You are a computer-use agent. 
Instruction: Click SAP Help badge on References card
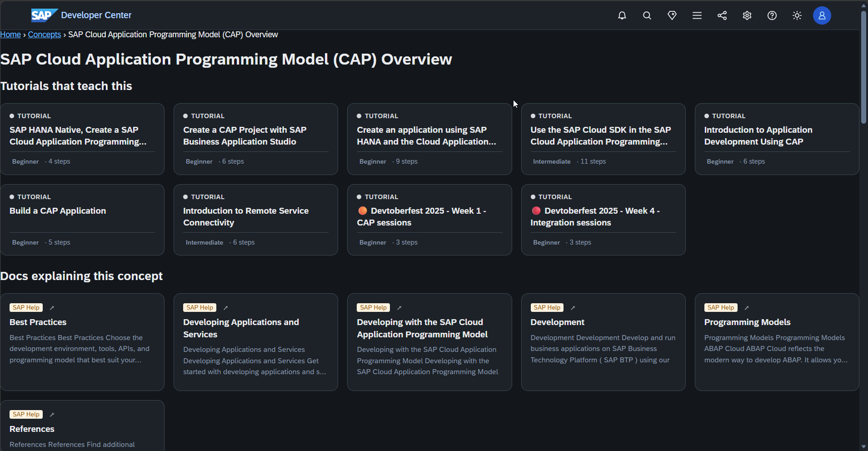click(26, 415)
